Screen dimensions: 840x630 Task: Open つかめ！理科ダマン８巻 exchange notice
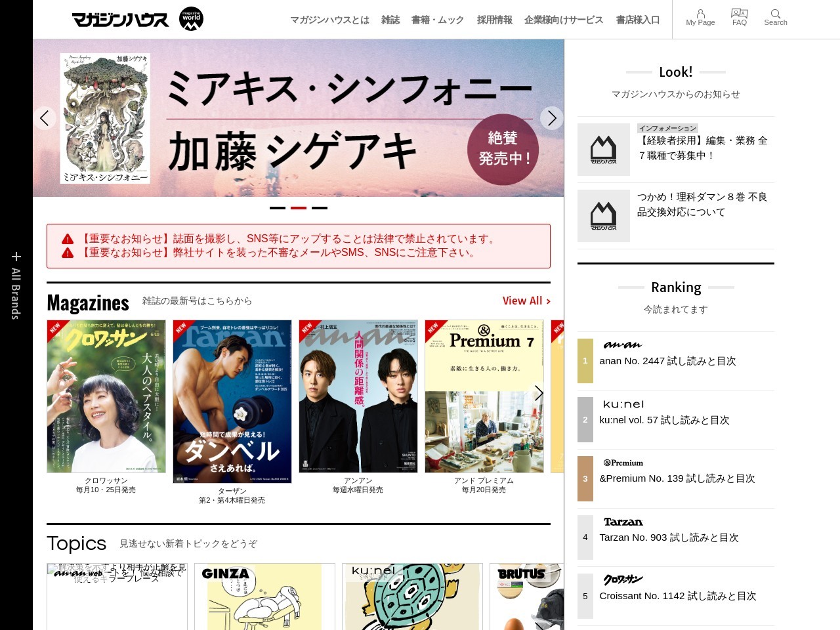(702, 204)
